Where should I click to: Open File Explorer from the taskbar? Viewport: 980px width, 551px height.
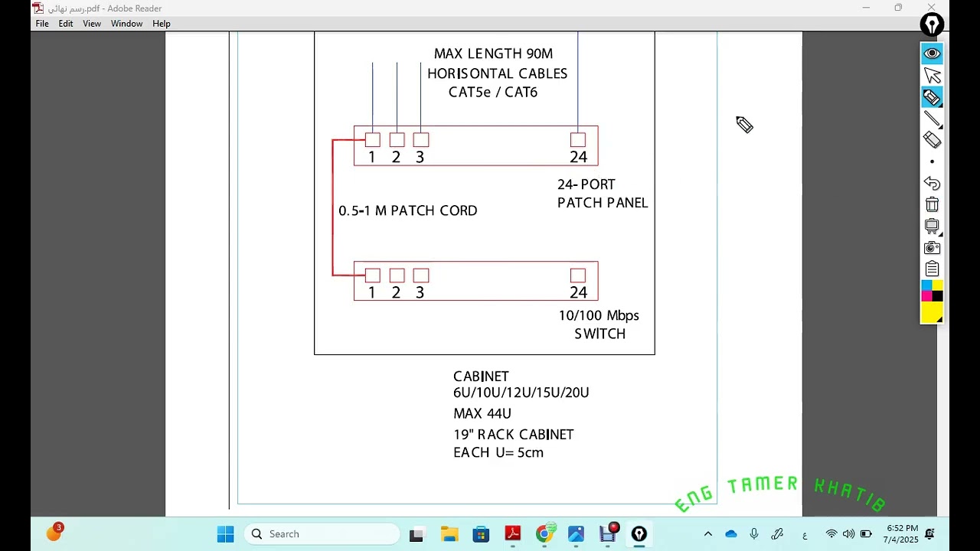pos(449,534)
